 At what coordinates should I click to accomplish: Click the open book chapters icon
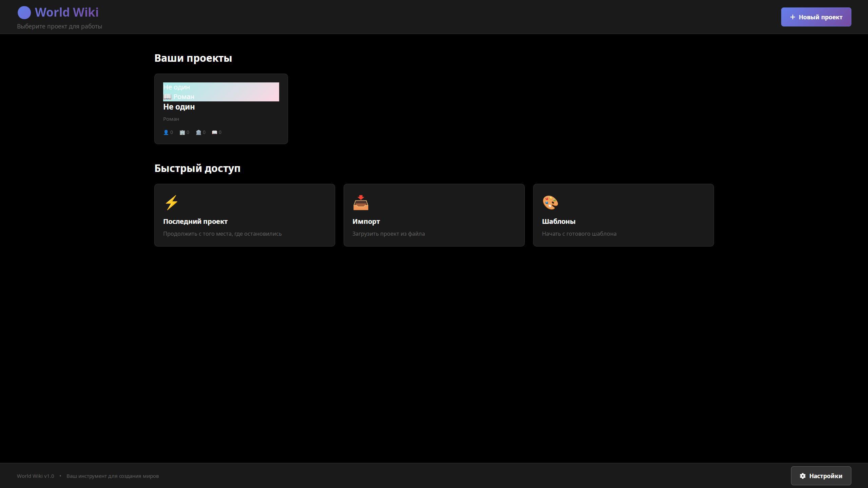pyautogui.click(x=214, y=133)
